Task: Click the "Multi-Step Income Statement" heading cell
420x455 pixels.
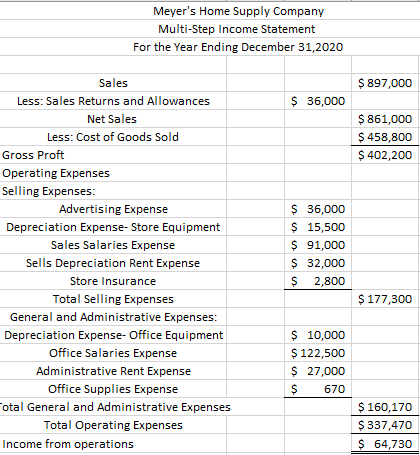Action: click(236, 29)
